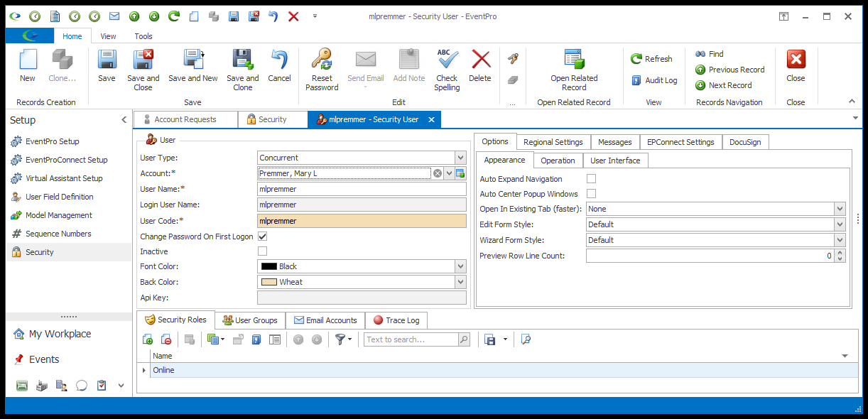Screen dimensions: 868x419
Task: Click the clipboard checkmark icon in navigation bar
Action: pyautogui.click(x=102, y=386)
